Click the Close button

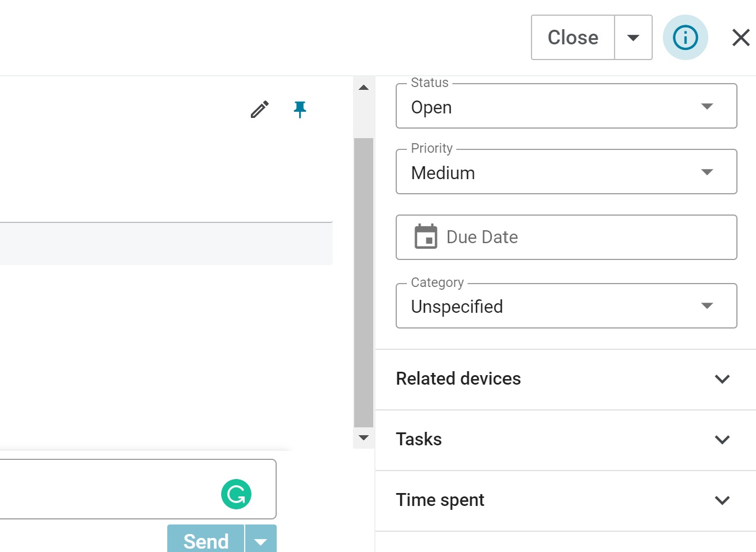point(573,38)
